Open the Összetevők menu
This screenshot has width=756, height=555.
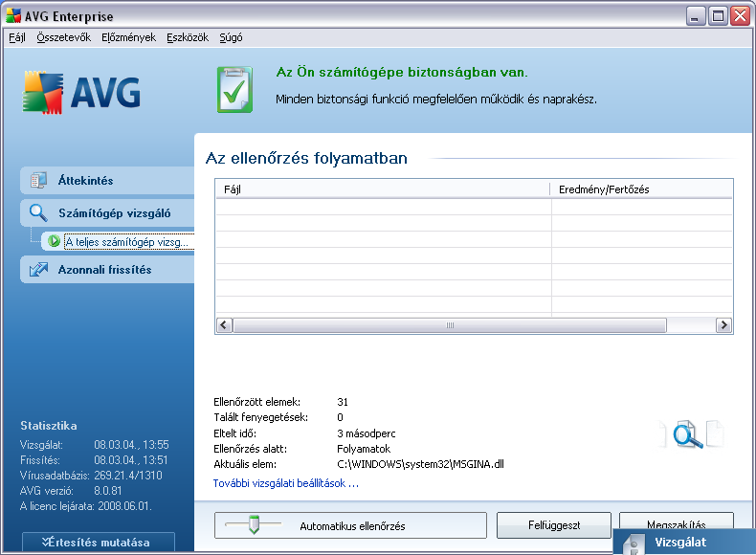pyautogui.click(x=64, y=37)
